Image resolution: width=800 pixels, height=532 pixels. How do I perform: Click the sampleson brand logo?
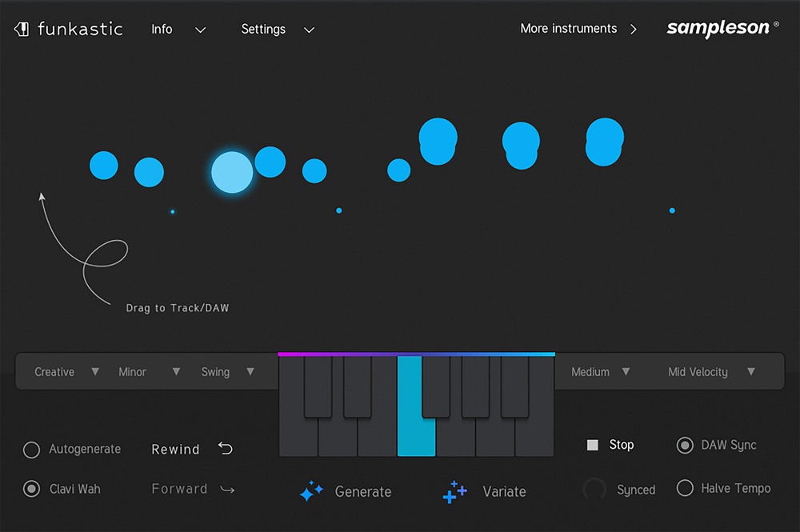point(722,27)
